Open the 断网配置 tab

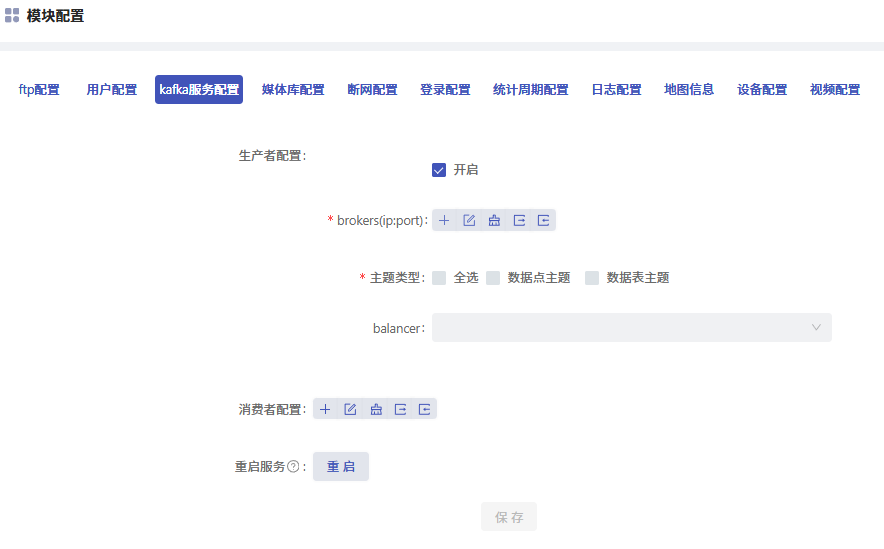(x=372, y=90)
